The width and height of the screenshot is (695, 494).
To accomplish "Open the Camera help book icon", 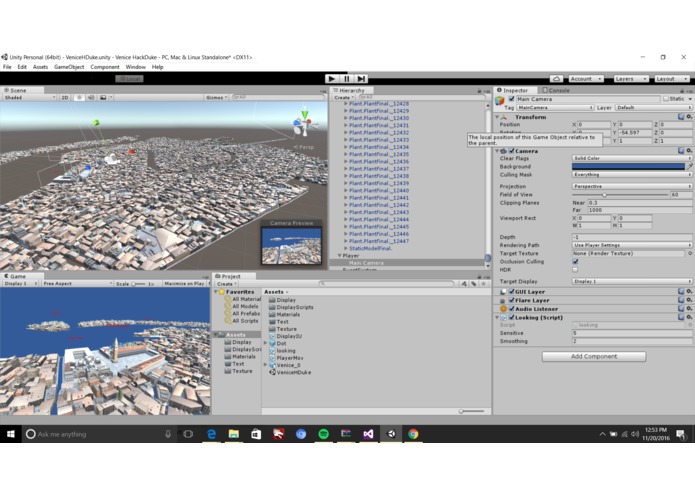I will click(681, 151).
